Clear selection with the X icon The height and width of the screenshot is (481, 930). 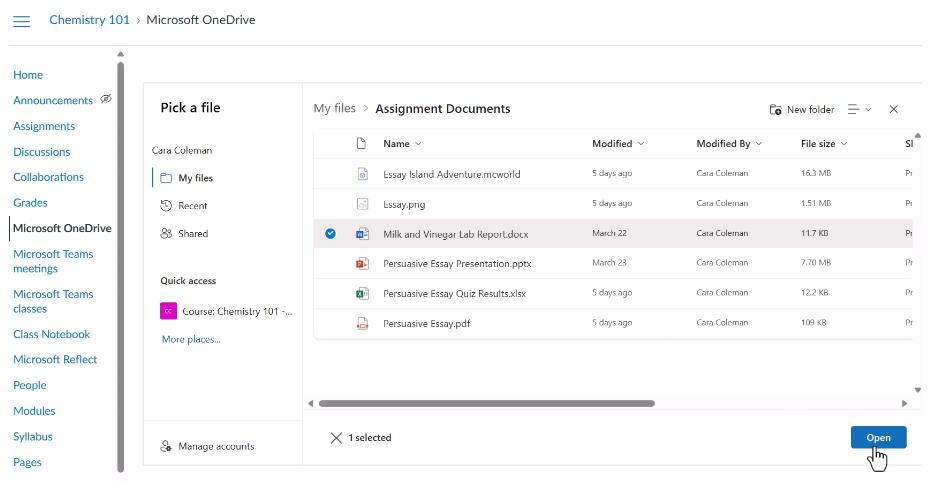coord(336,438)
